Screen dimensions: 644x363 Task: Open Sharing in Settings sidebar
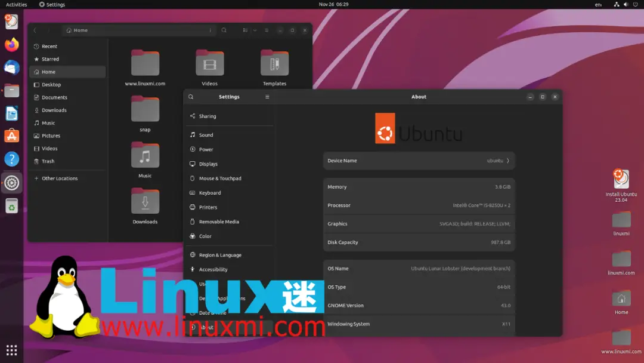[229, 116]
